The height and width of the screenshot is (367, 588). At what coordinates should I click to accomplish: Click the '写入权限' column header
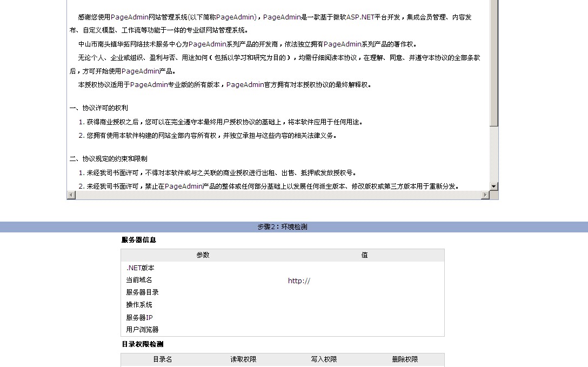(x=324, y=359)
